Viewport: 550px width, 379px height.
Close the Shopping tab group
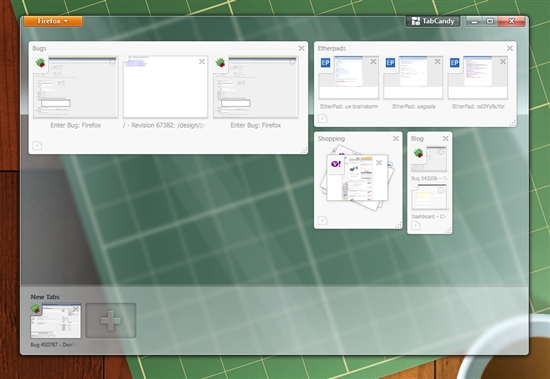click(x=396, y=139)
